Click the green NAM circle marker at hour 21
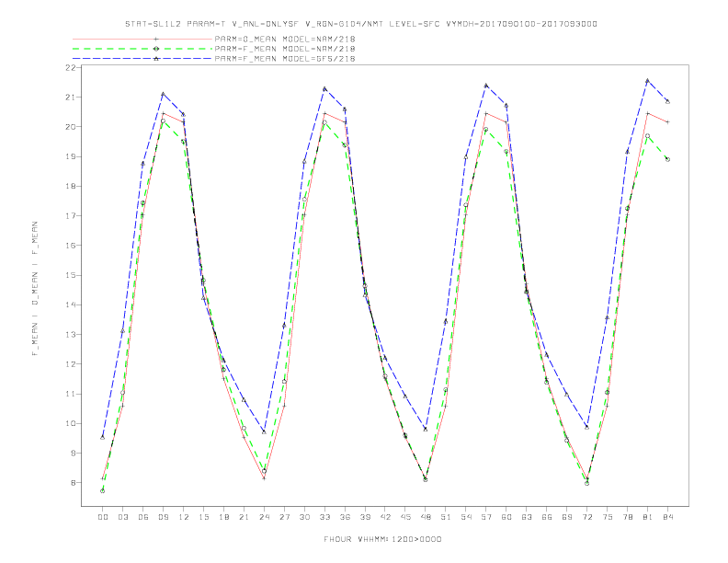 (x=244, y=429)
